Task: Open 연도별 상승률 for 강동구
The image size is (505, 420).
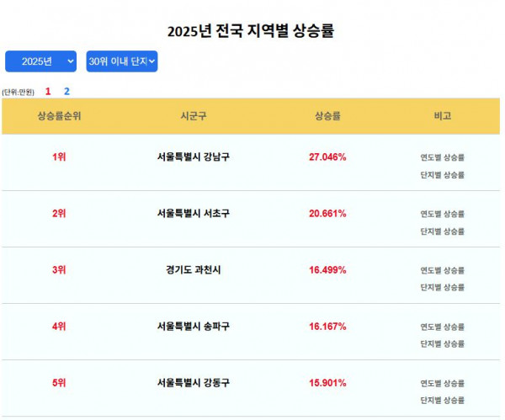Action: click(x=442, y=383)
